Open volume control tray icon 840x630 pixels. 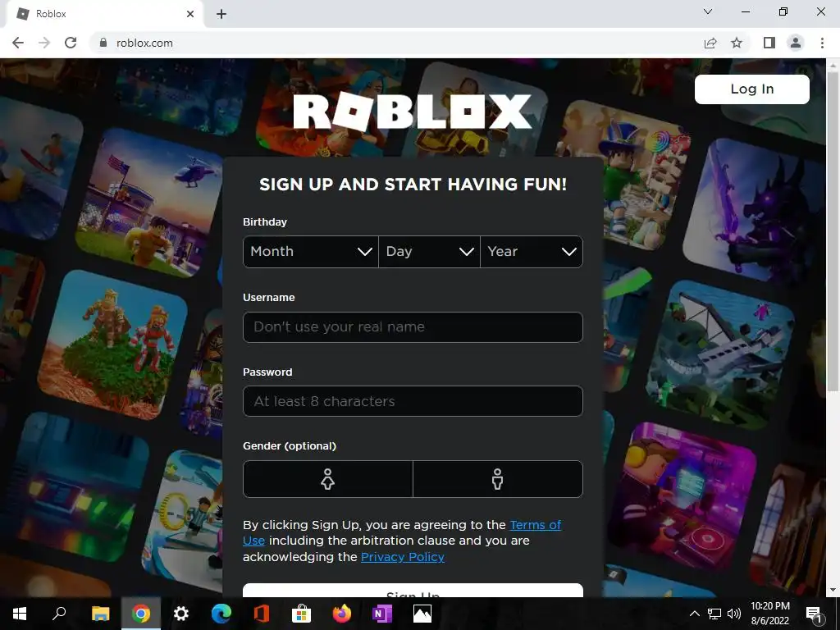734,614
